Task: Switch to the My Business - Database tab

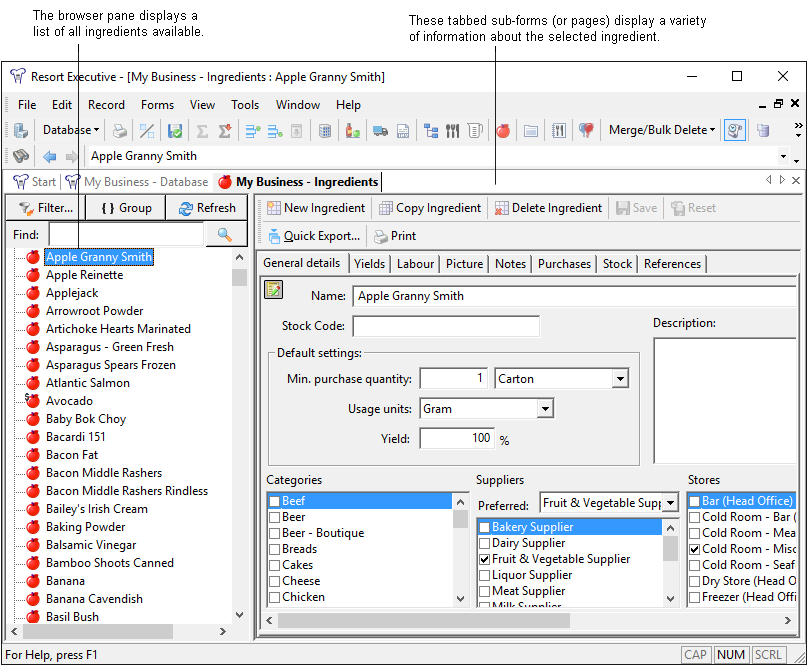Action: 138,182
